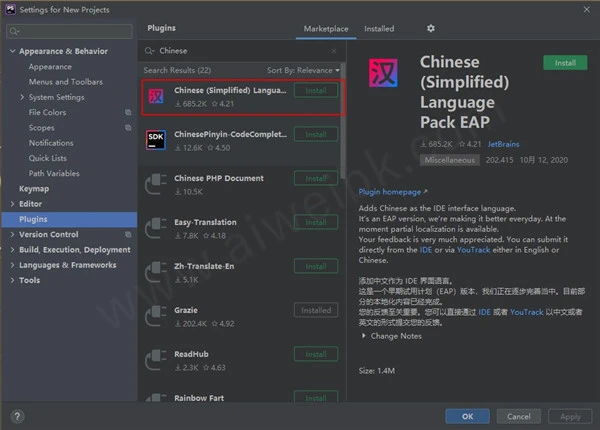600x430 pixels.
Task: Click the Chinese PHP Document plugin icon
Action: point(156,184)
